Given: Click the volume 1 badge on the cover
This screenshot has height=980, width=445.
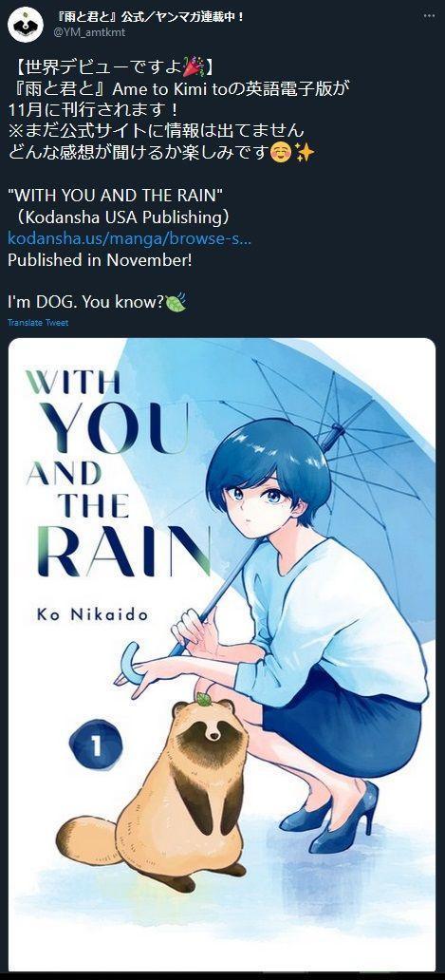Looking at the screenshot, I should click(96, 747).
